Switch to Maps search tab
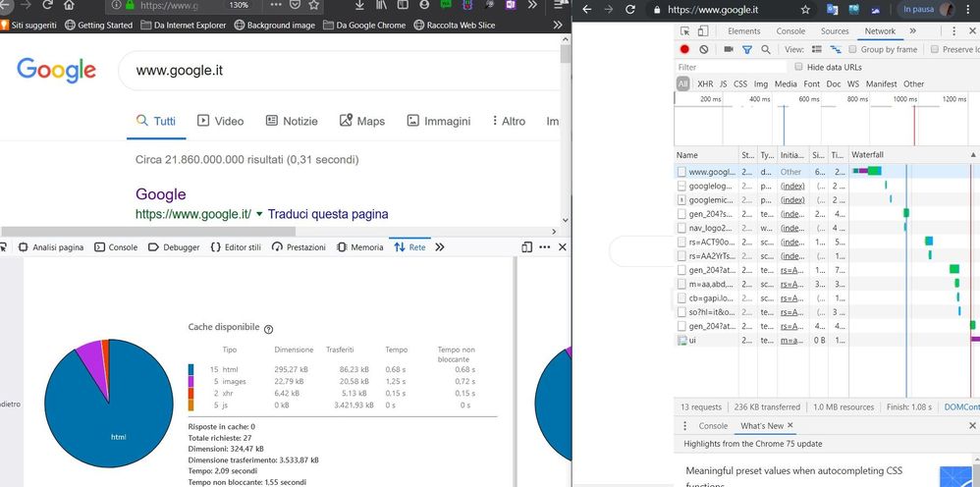This screenshot has height=487, width=980. [x=362, y=122]
